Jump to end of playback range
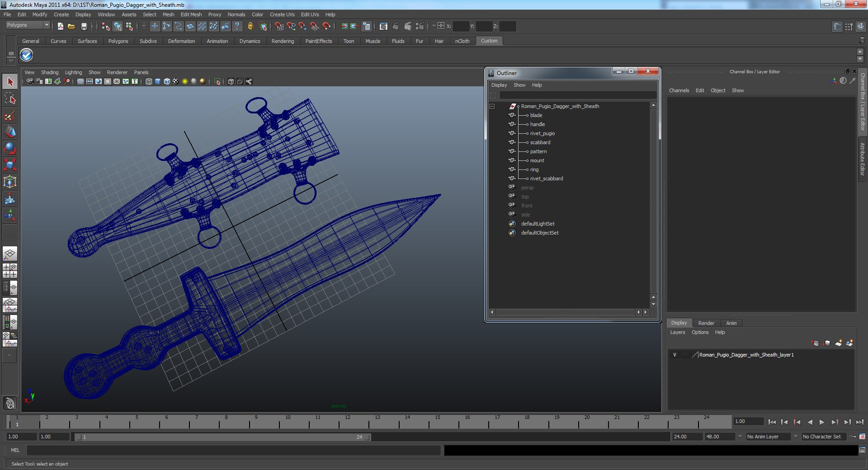The height and width of the screenshot is (470, 868). tap(859, 422)
